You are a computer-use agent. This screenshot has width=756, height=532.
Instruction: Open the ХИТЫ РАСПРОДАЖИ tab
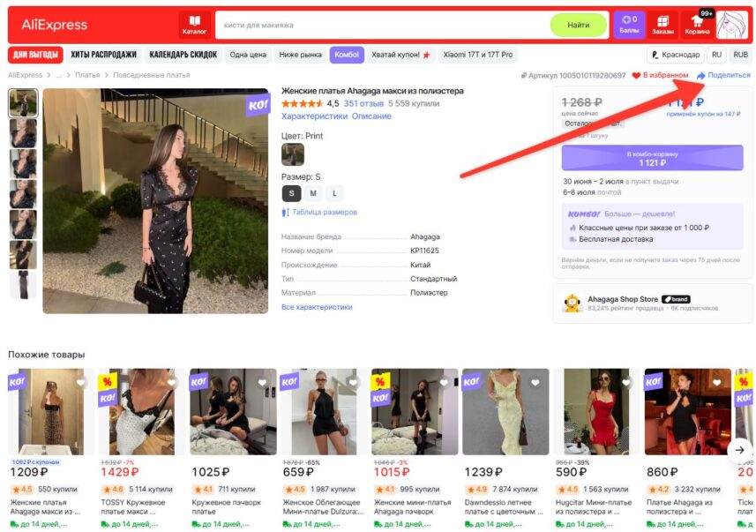(x=104, y=55)
